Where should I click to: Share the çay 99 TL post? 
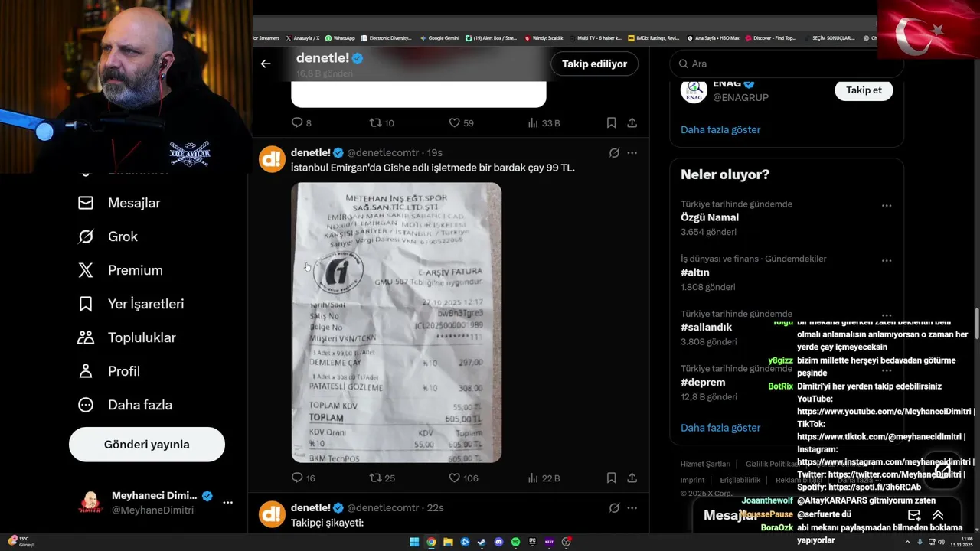click(x=632, y=478)
